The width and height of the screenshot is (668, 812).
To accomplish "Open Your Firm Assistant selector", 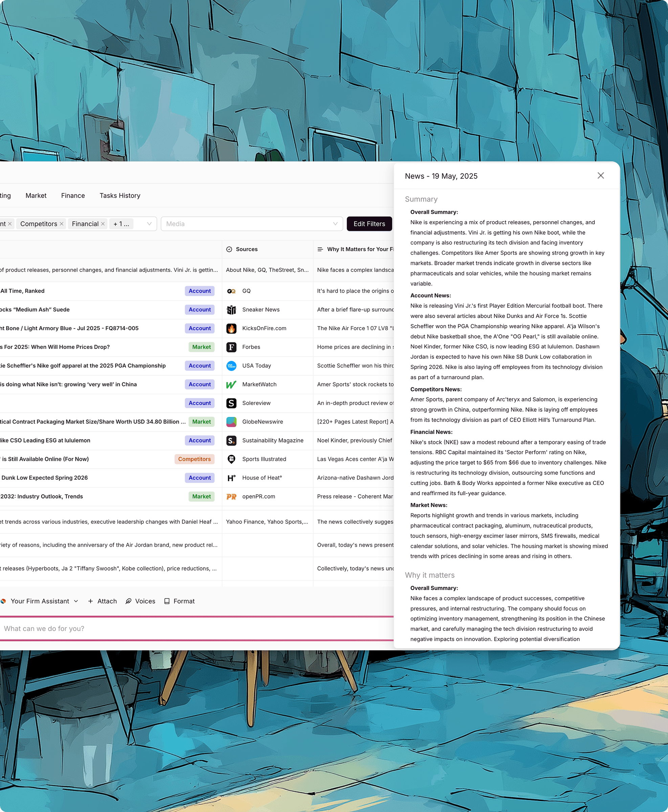I will click(40, 601).
